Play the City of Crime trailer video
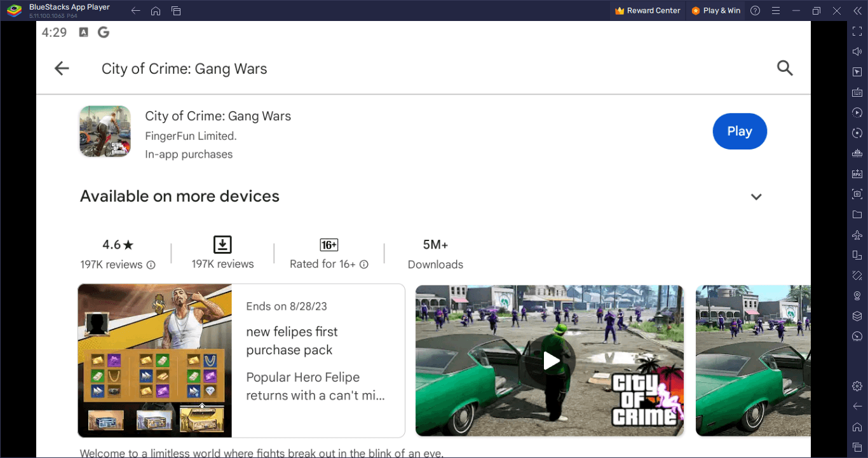868x458 pixels. [550, 361]
